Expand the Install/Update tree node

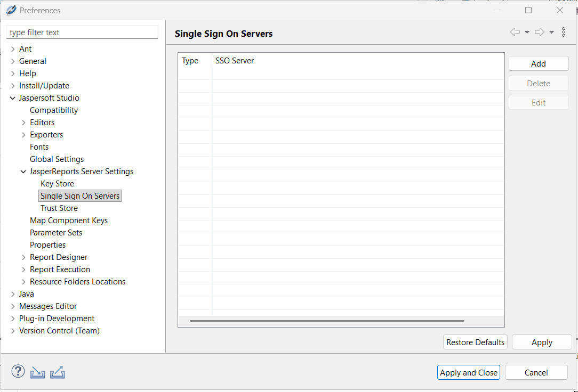13,86
